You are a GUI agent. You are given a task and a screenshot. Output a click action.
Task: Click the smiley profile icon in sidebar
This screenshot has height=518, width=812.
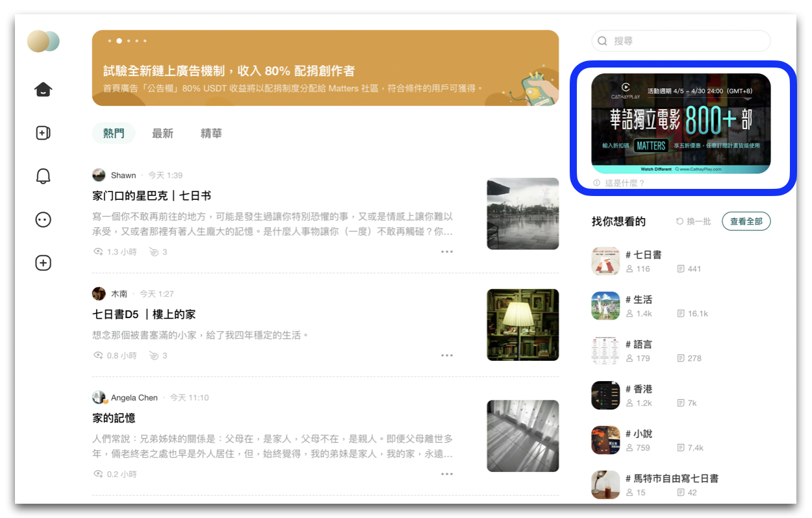pyautogui.click(x=43, y=220)
